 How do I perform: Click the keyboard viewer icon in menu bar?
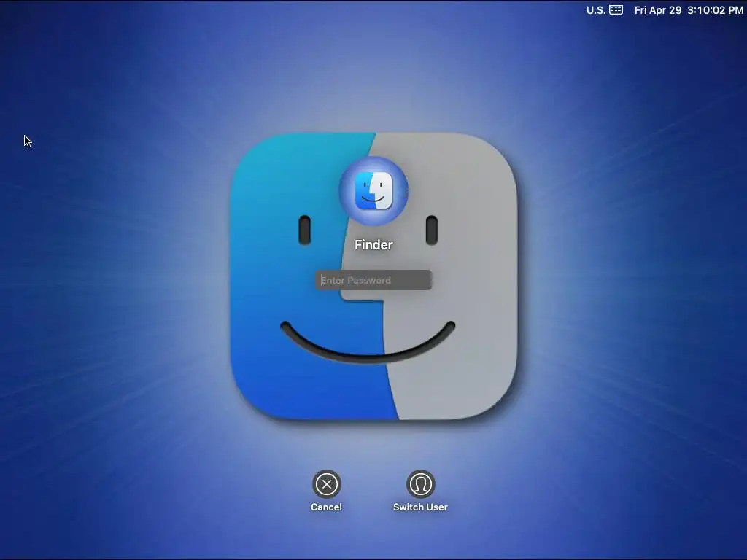(616, 10)
